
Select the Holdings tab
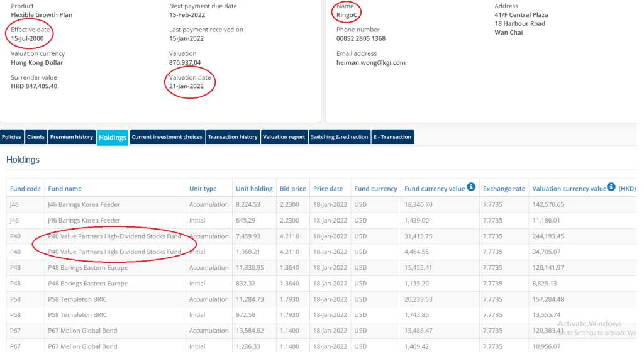point(113,138)
